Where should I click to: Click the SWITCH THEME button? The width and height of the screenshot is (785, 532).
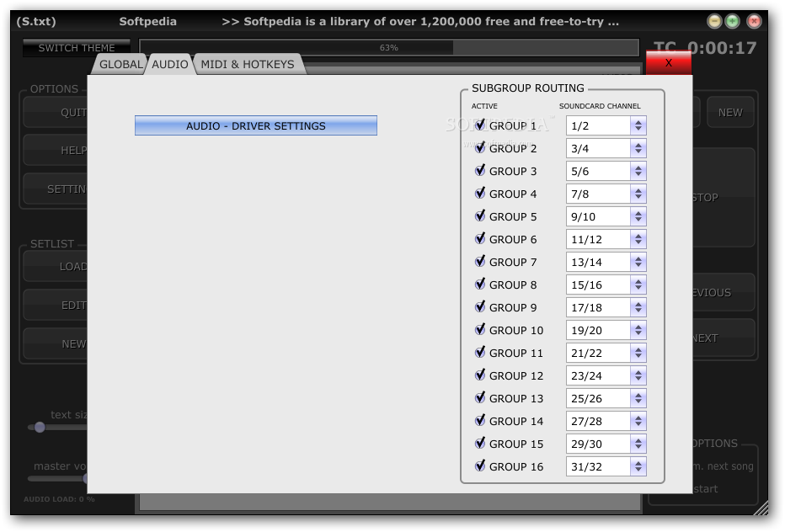click(77, 47)
